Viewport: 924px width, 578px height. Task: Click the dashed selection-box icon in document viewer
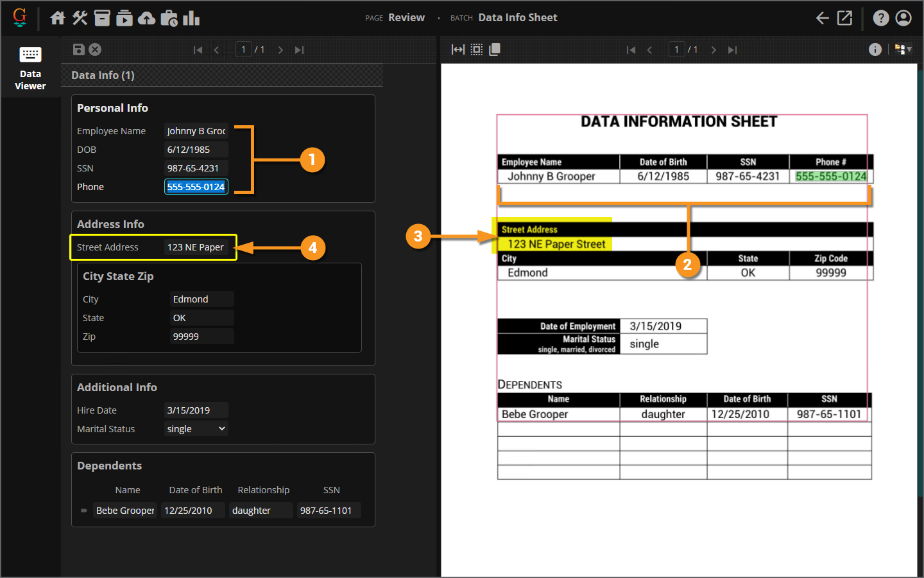click(x=477, y=49)
